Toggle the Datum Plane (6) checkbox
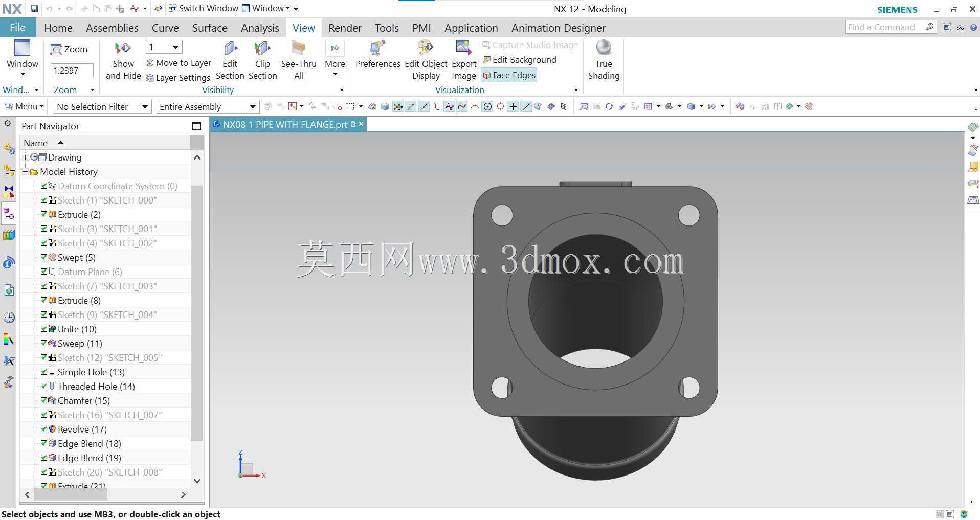980x520 pixels. (x=44, y=272)
